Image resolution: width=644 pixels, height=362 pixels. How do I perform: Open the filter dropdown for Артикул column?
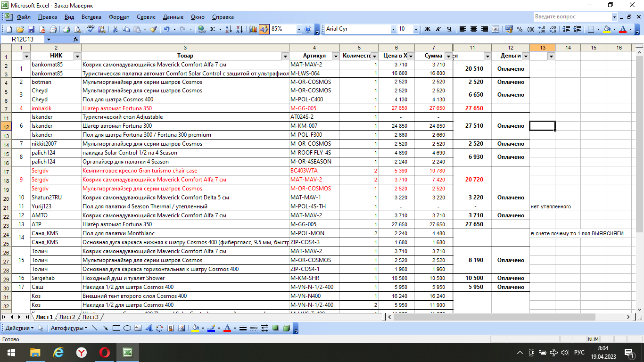point(335,56)
